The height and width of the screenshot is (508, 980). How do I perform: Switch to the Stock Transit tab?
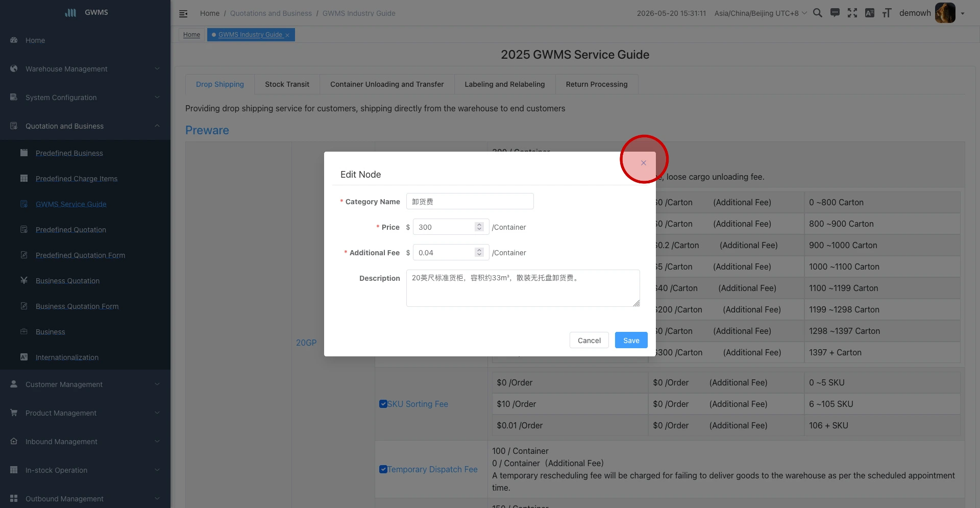287,84
